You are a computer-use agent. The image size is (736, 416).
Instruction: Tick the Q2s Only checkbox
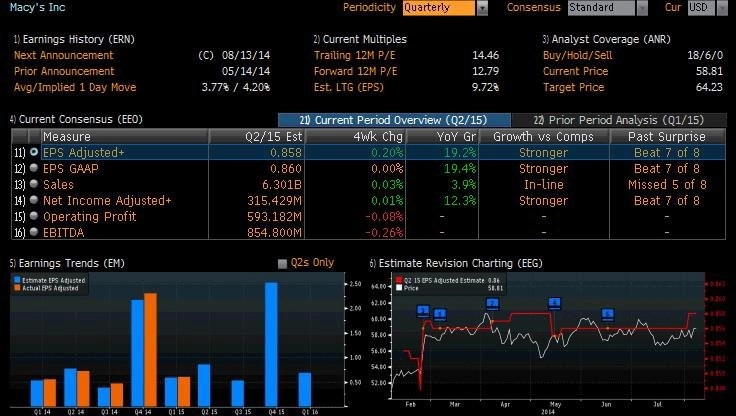(282, 263)
